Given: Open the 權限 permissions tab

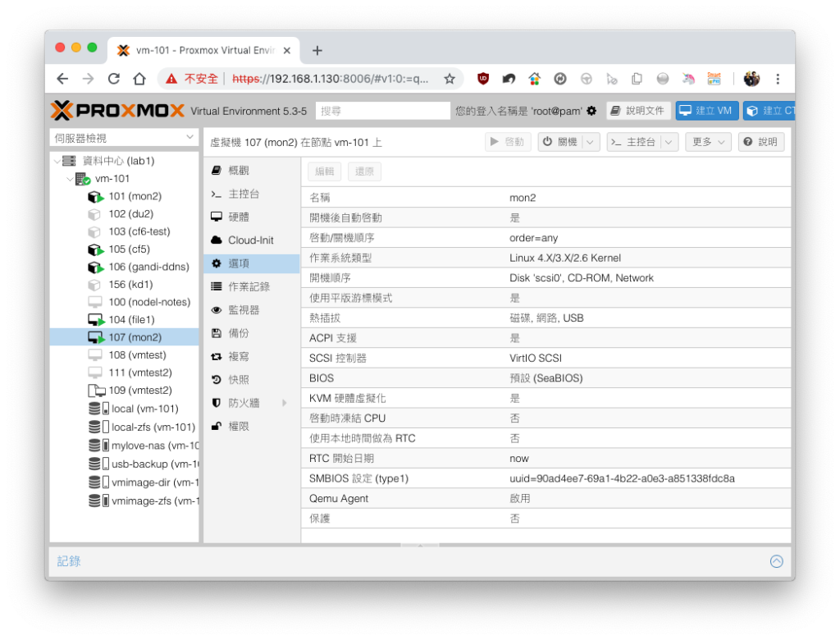Looking at the screenshot, I should (x=252, y=426).
